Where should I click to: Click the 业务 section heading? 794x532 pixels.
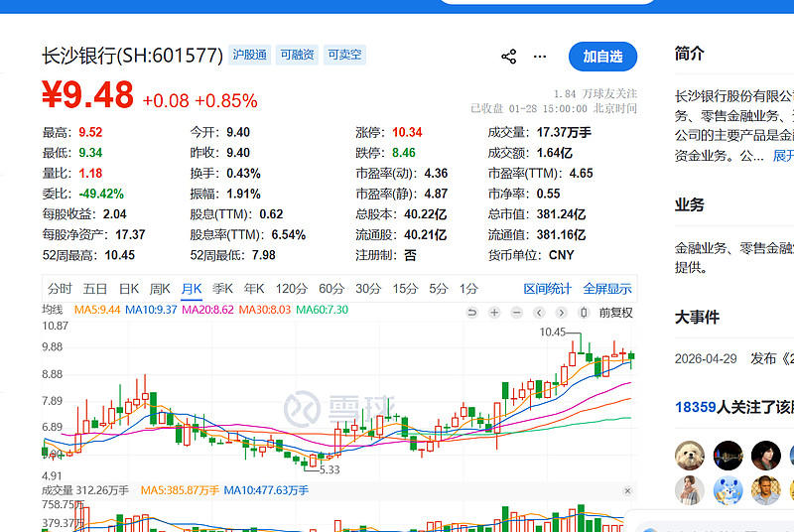click(x=689, y=205)
